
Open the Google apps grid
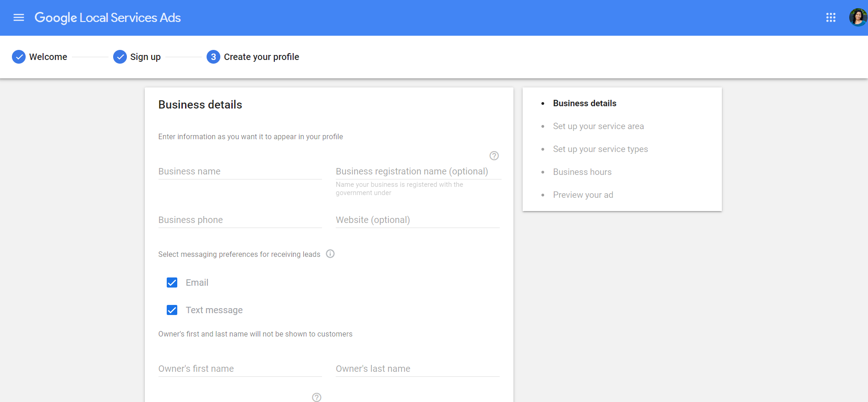tap(831, 17)
